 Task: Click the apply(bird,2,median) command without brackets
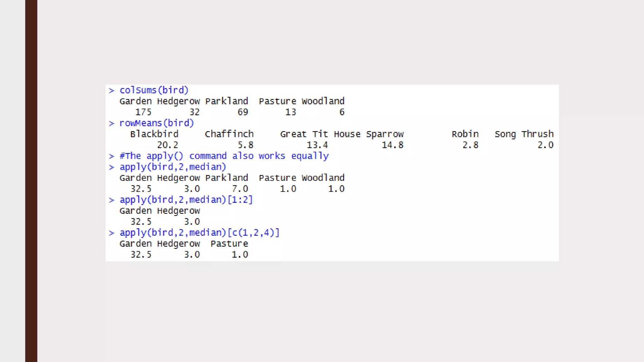coord(173,167)
